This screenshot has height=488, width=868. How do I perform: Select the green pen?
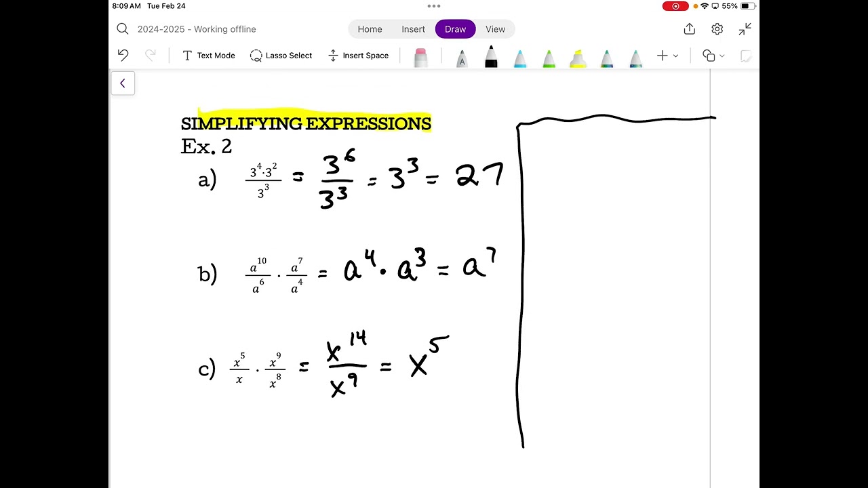point(549,58)
